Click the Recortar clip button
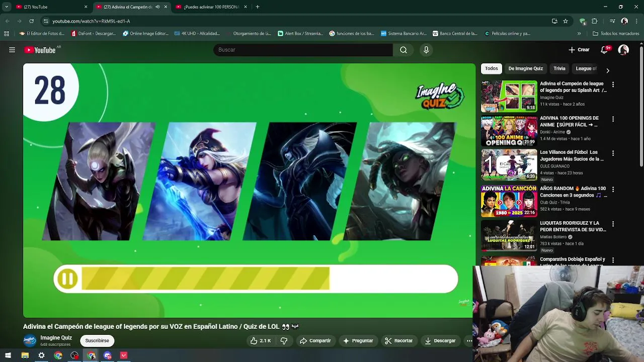The height and width of the screenshot is (362, 644). click(398, 341)
